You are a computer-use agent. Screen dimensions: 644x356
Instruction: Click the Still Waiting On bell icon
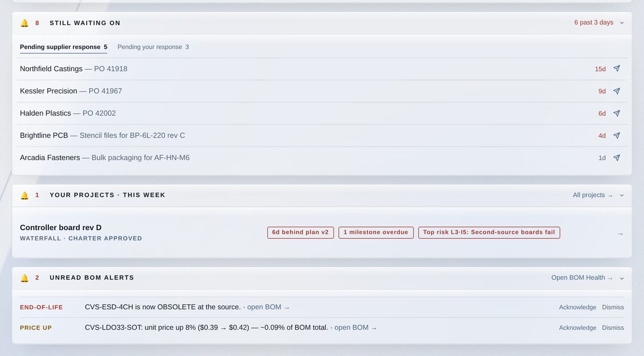[x=25, y=23]
